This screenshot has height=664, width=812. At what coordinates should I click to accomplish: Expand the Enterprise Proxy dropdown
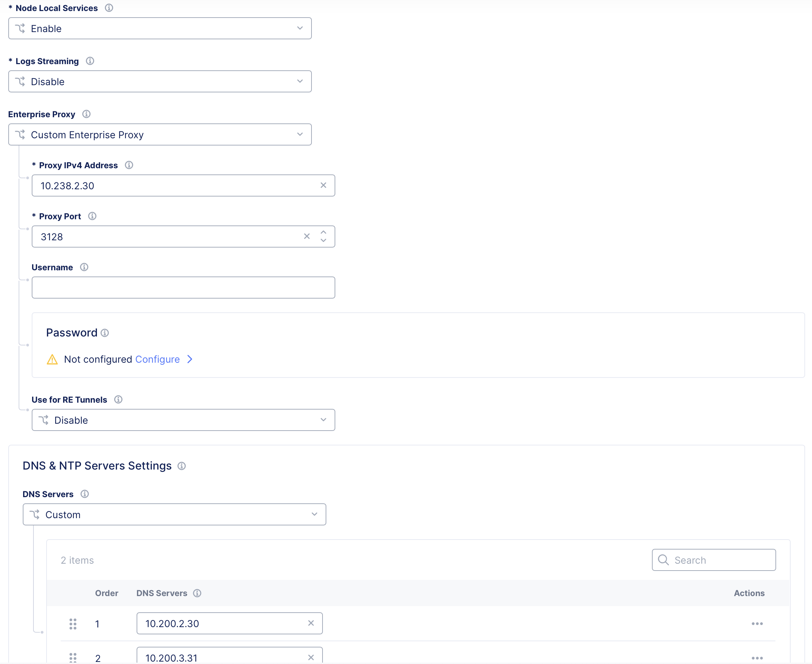[x=160, y=135]
